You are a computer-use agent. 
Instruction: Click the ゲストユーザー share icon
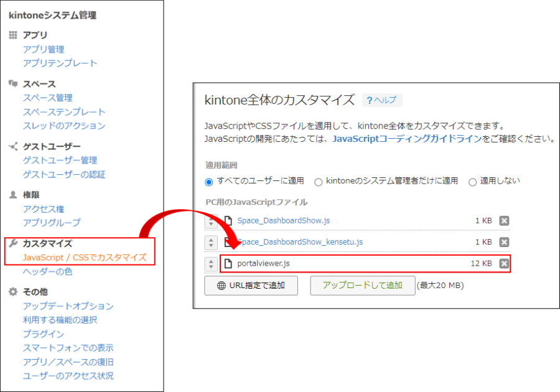coord(13,146)
